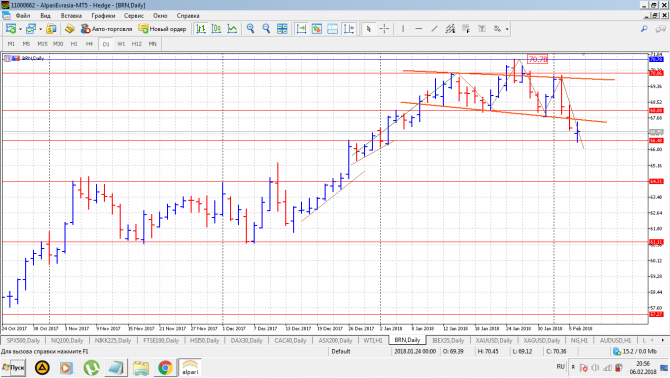Viewport: 670px width, 378px height.
Task: Select the trendline drawing tool
Action: 435,29
